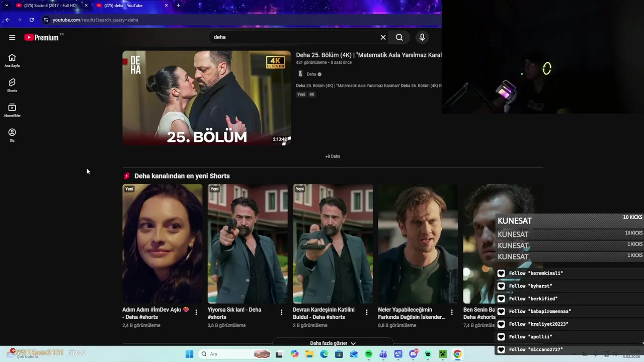
Task: Click top KUNESAT 10 KICKS row
Action: point(570,220)
